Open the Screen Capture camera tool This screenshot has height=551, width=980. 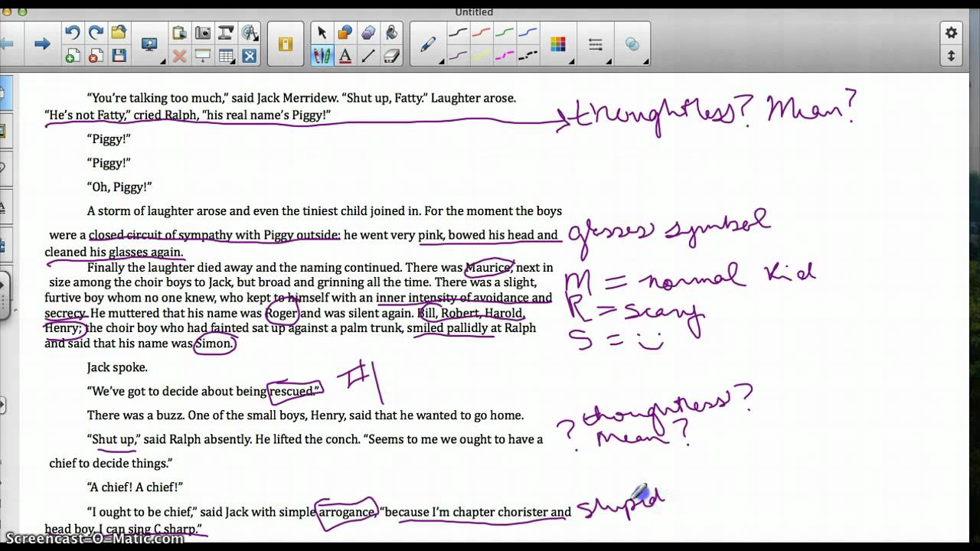coord(203,32)
